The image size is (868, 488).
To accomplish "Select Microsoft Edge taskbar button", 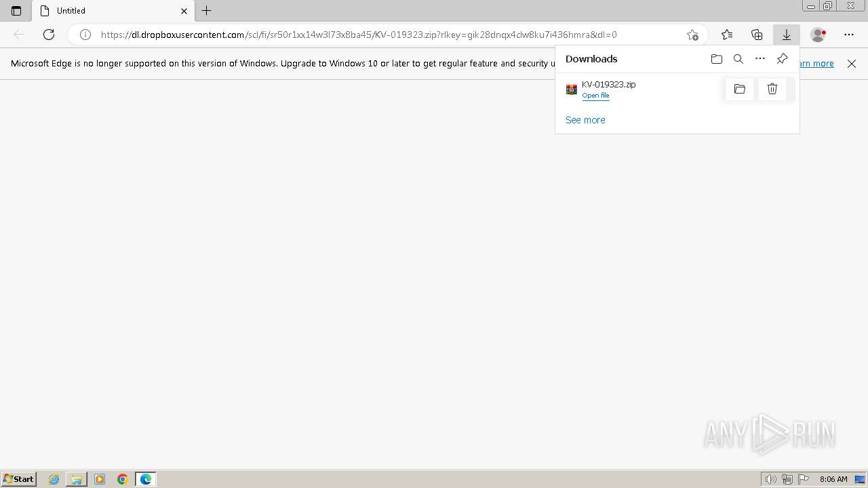I will (x=146, y=479).
